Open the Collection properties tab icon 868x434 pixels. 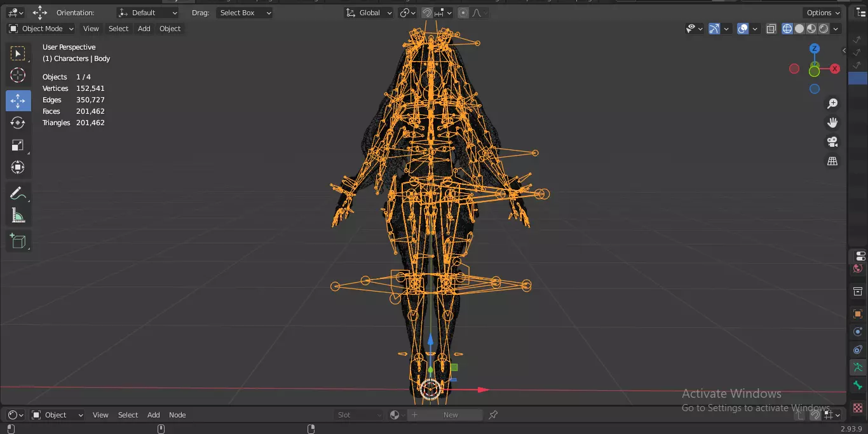click(x=858, y=292)
